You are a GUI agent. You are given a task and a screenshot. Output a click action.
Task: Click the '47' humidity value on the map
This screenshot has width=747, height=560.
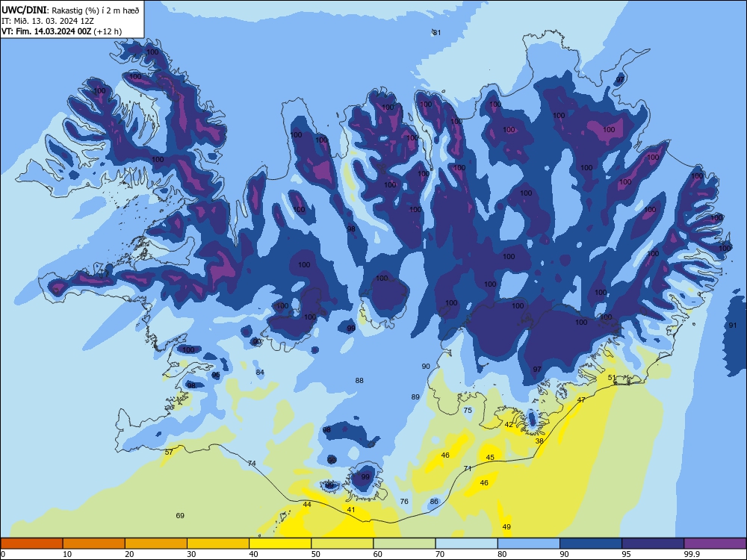581,400
